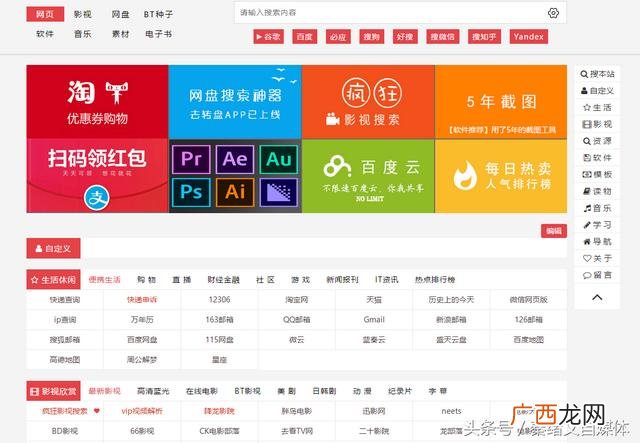640x443 pixels.
Task: Jump to sidebar 软件 item
Action: tap(597, 158)
